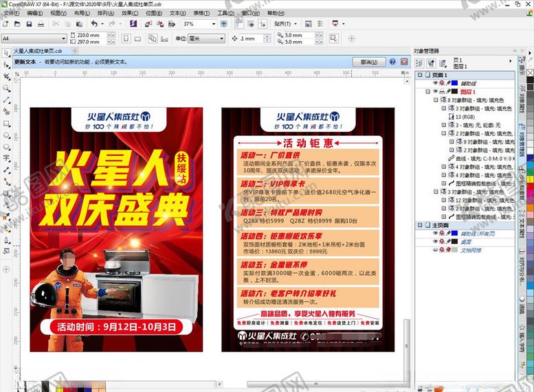Collapse the 主页面 tree node
The image size is (534, 392).
(420, 225)
